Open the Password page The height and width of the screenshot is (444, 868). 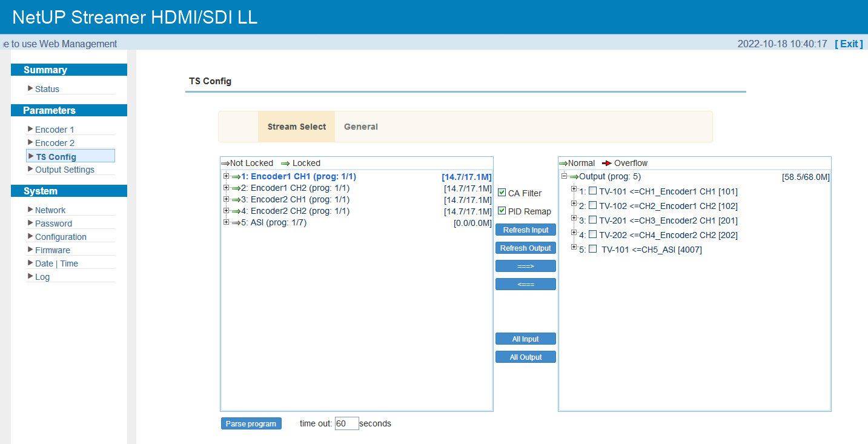53,224
